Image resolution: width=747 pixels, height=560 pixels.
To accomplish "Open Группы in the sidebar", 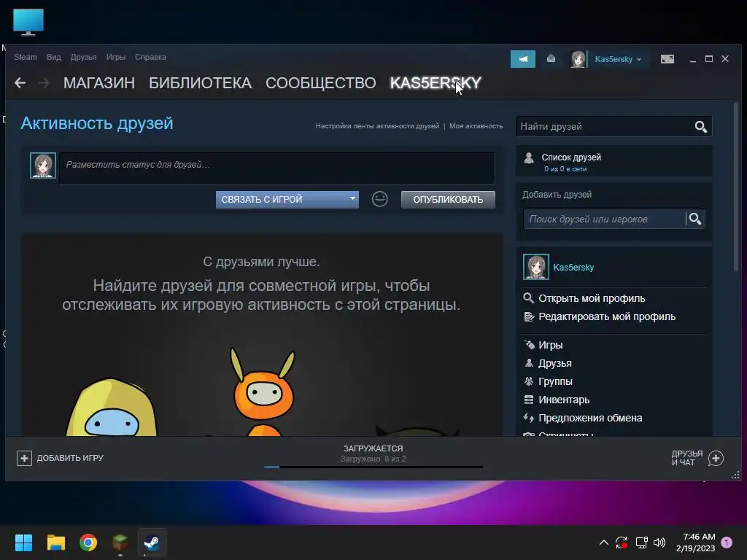I will click(x=555, y=381).
